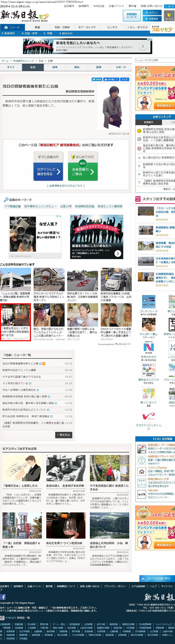Viewport: 175px width, 644px height.
Task: Click the Tweet button on the article
Action: tap(97, 79)
